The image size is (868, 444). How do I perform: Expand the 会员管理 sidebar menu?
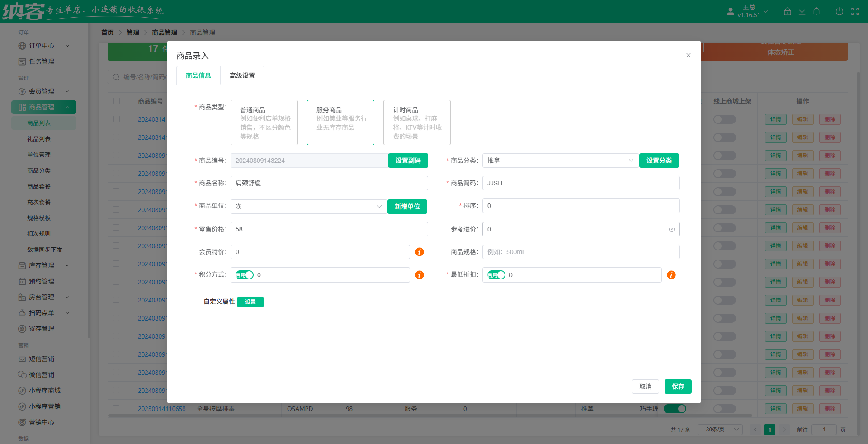[x=44, y=91]
